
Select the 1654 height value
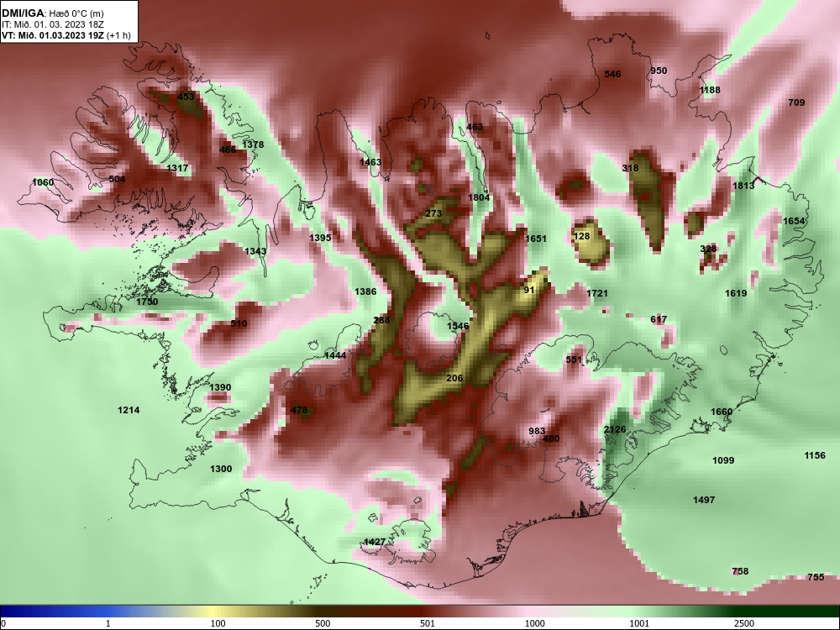pyautogui.click(x=794, y=221)
